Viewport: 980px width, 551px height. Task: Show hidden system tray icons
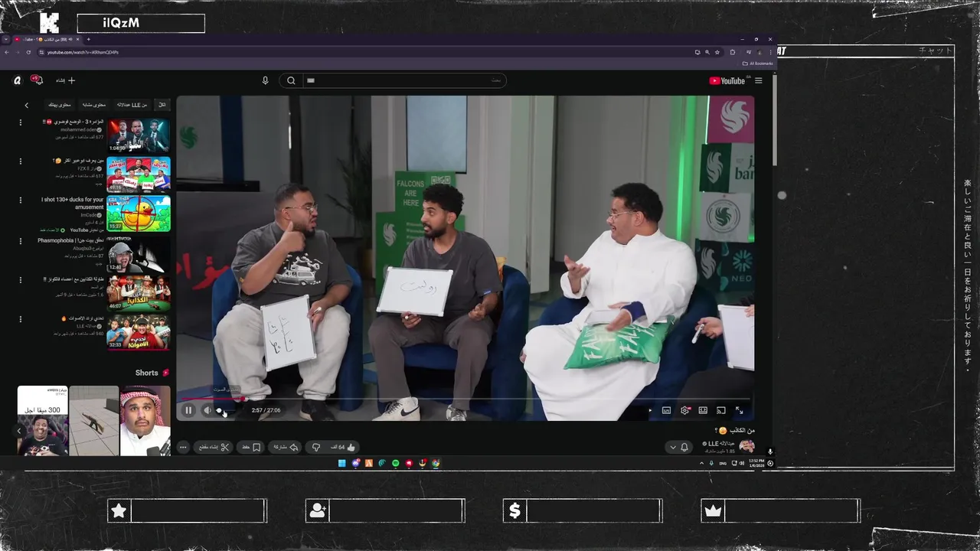point(701,463)
